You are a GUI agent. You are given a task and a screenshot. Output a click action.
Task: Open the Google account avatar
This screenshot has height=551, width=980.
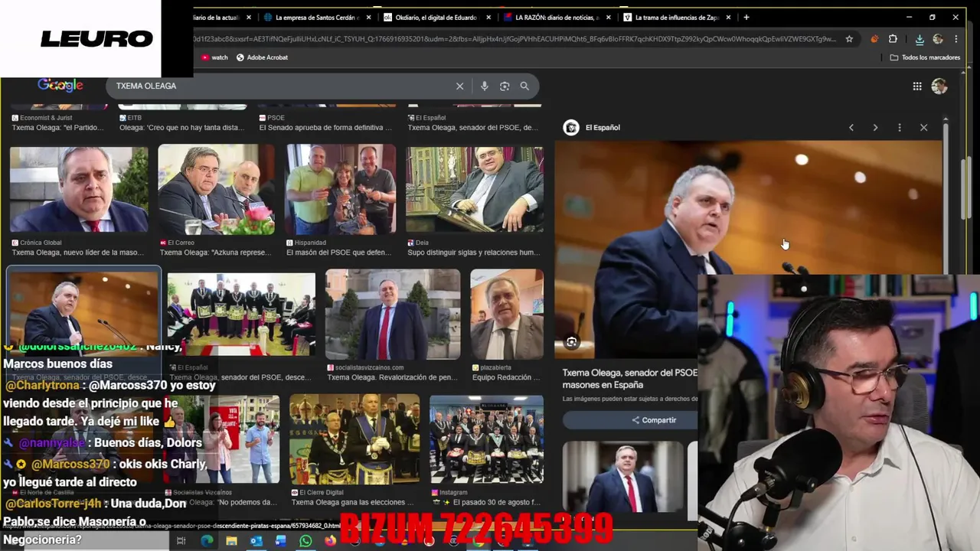pos(939,86)
